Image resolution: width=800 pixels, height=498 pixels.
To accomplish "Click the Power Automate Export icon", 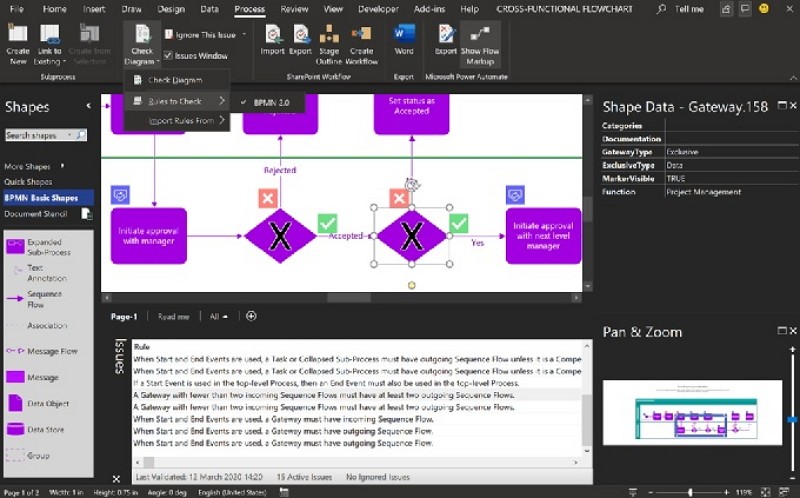I will [x=446, y=35].
